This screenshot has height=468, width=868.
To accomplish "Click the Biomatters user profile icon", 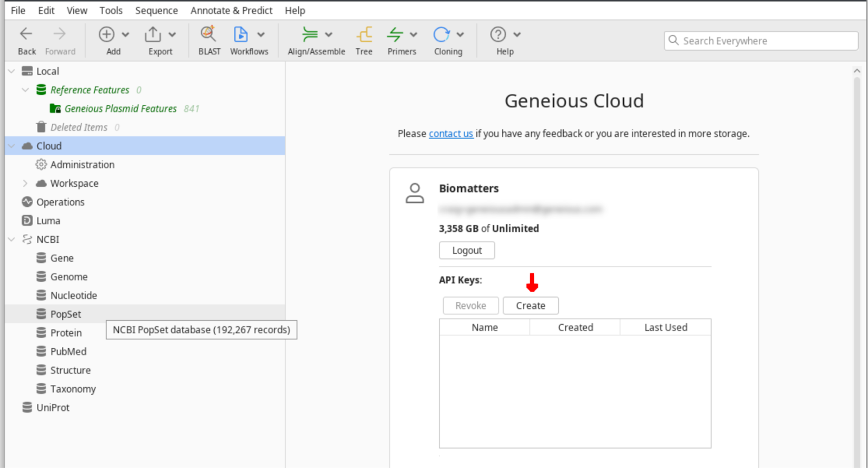I will 415,193.
